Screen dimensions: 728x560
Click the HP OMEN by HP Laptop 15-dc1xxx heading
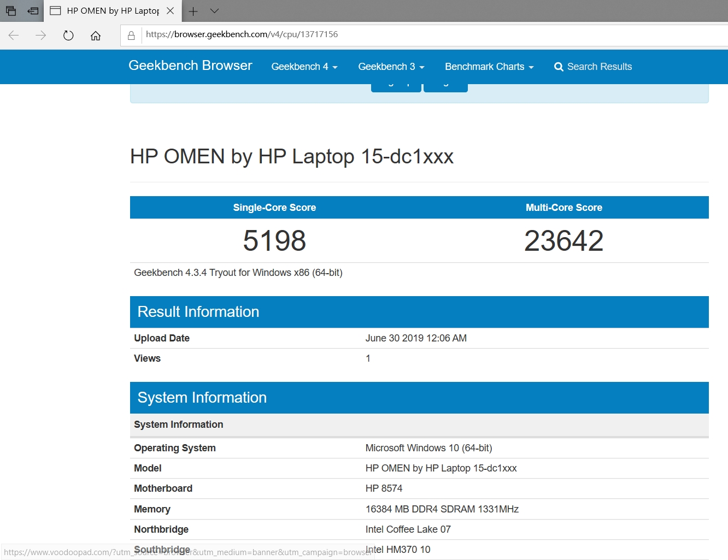point(292,157)
